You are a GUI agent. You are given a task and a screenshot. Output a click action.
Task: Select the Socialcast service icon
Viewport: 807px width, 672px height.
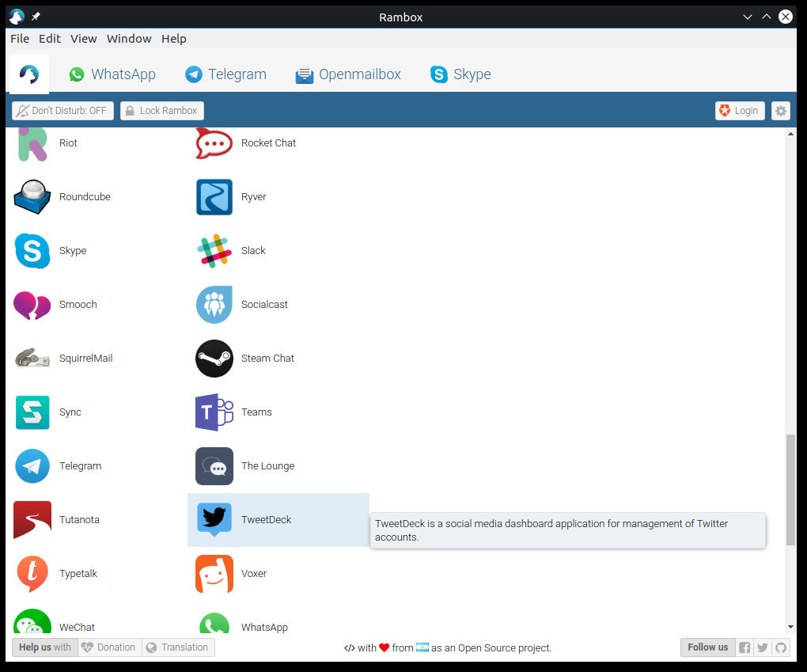[214, 305]
